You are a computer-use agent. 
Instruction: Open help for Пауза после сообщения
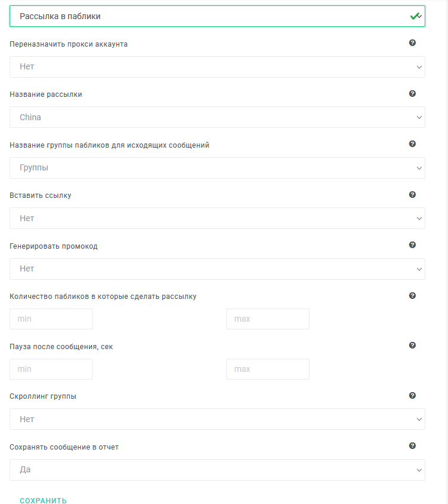(x=412, y=345)
